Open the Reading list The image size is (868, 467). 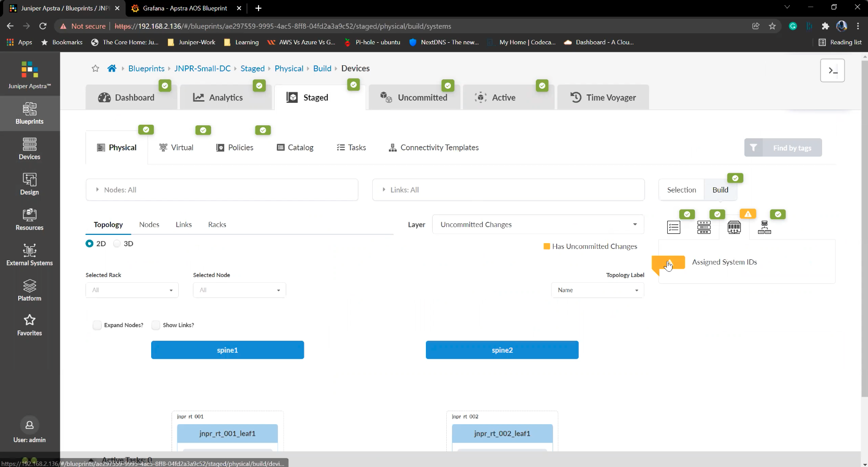click(840, 42)
